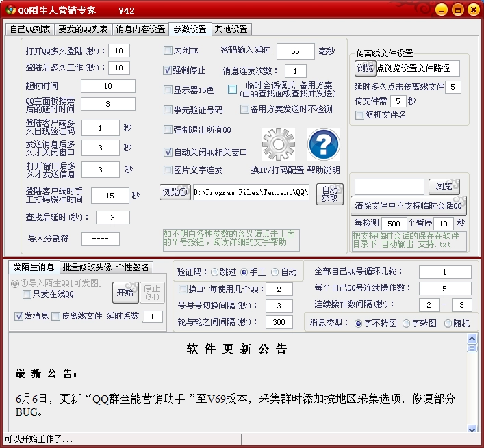Click 密码输入延时 field showing 55
Screen dimensions: 484x448
296,51
